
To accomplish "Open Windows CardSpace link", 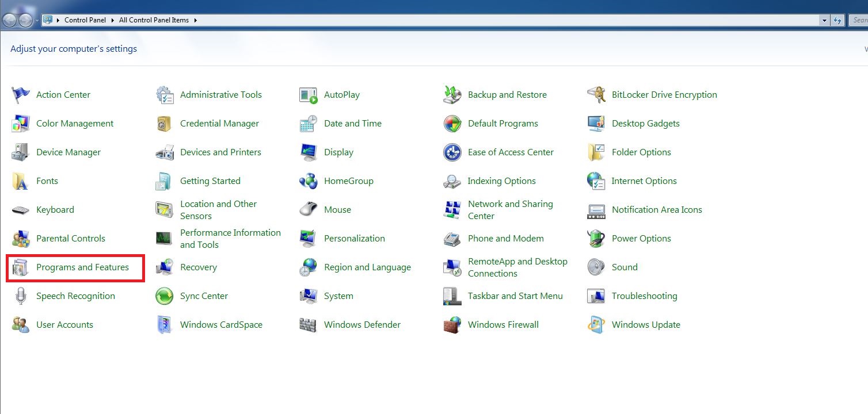I will click(x=221, y=325).
